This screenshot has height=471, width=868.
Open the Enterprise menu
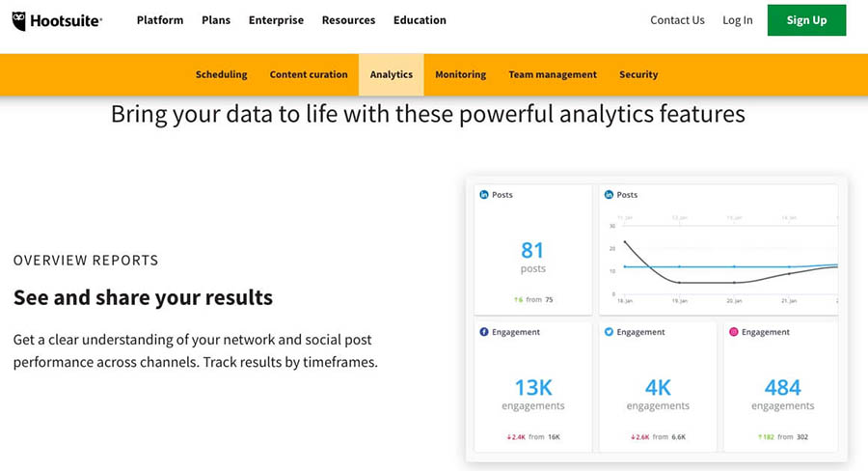pos(276,20)
